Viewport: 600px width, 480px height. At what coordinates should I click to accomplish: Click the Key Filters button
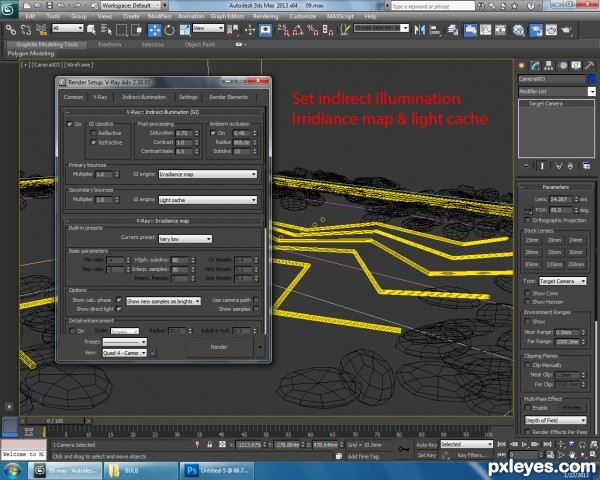tap(472, 455)
